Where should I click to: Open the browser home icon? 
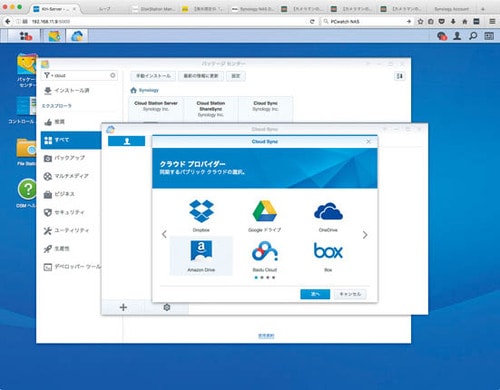pos(465,21)
